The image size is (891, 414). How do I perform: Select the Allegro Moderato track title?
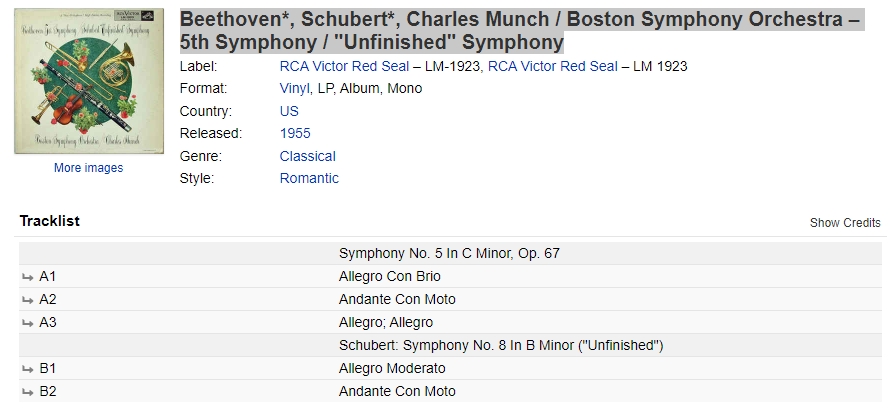tap(392, 369)
